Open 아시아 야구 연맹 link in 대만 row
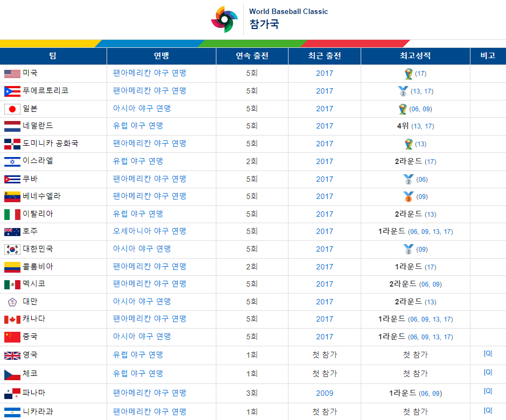 [x=142, y=301]
